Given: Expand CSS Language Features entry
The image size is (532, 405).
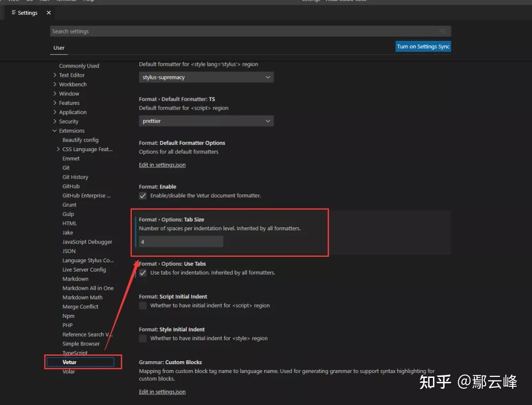Looking at the screenshot, I should point(58,149).
